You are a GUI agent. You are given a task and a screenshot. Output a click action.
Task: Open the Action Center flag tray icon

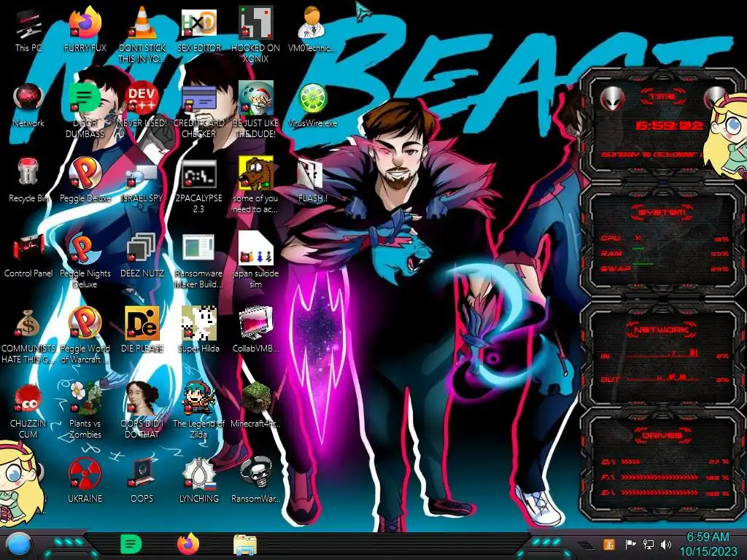(x=630, y=544)
